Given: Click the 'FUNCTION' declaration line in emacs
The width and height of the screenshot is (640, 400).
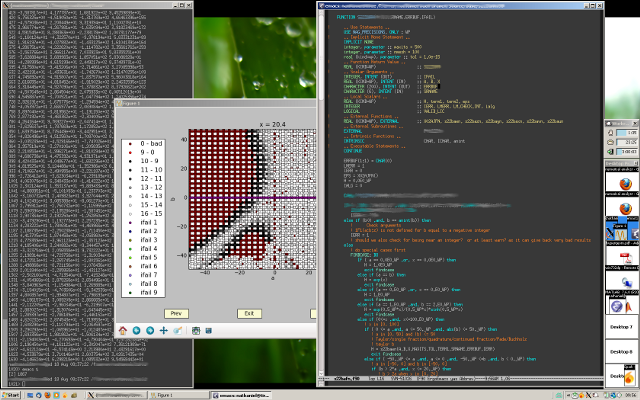Looking at the screenshot, I should tap(386, 17).
